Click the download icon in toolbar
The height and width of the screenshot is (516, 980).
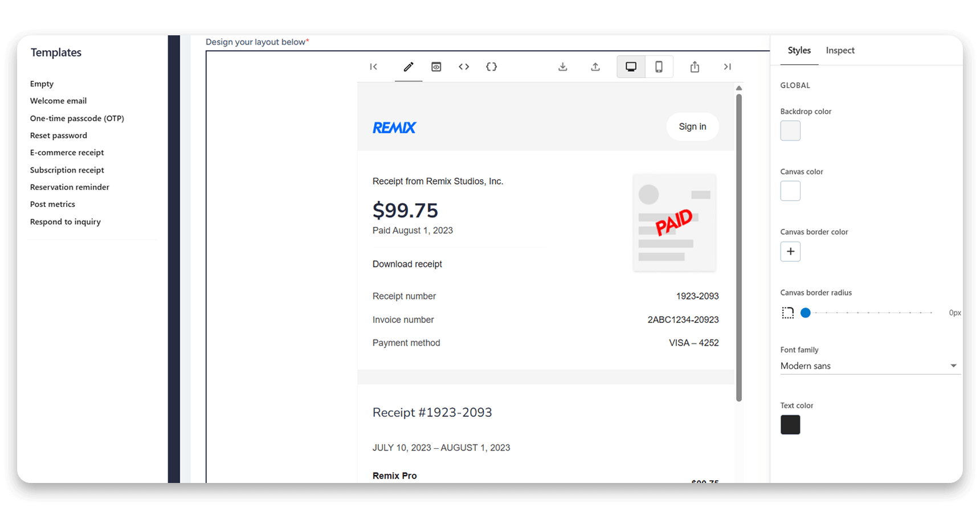click(562, 67)
